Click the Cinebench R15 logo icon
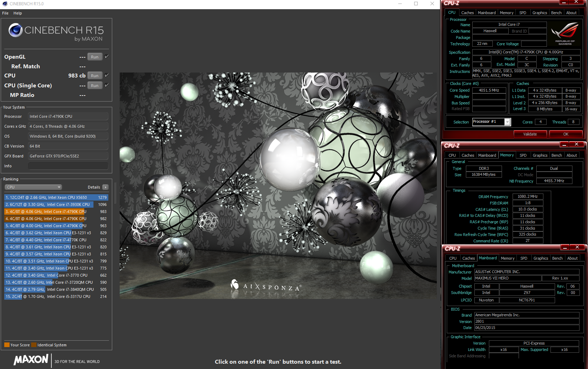 coord(16,30)
